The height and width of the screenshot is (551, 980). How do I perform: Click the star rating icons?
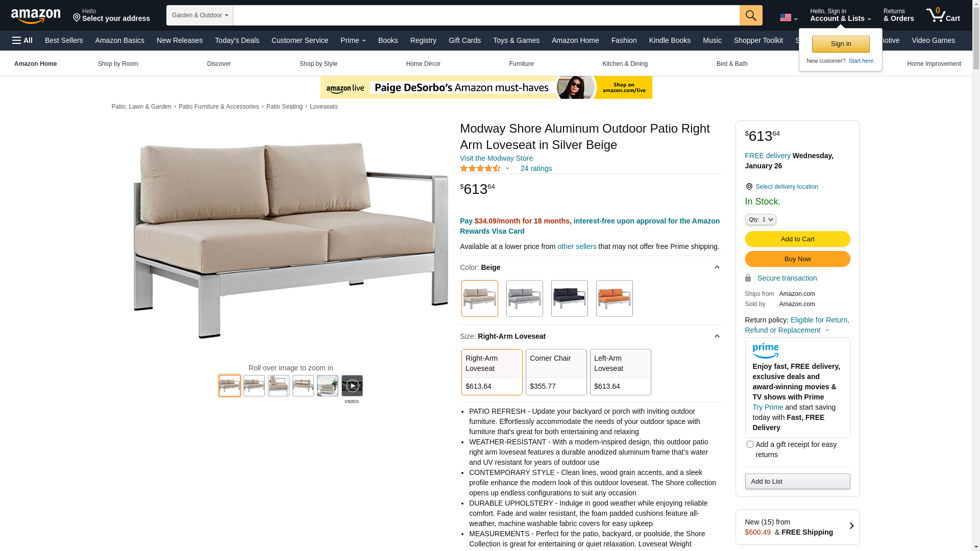tap(480, 168)
